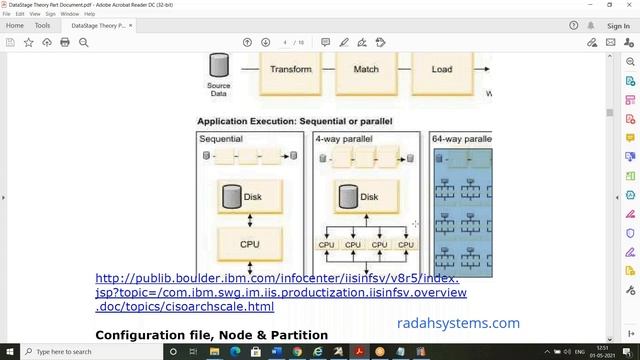This screenshot has width=640, height=360.
Task: Open Organize Pages tool in right pane
Action: (x=630, y=100)
